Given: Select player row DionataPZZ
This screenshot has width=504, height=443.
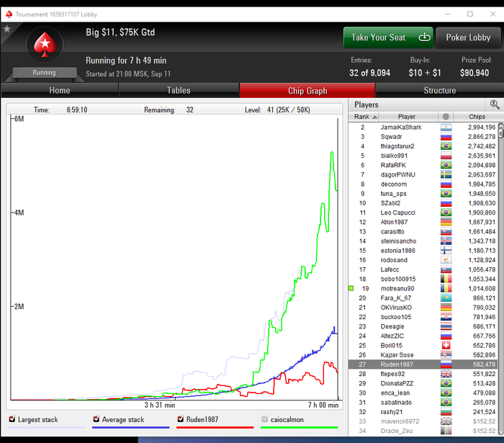Looking at the screenshot, I should 423,383.
